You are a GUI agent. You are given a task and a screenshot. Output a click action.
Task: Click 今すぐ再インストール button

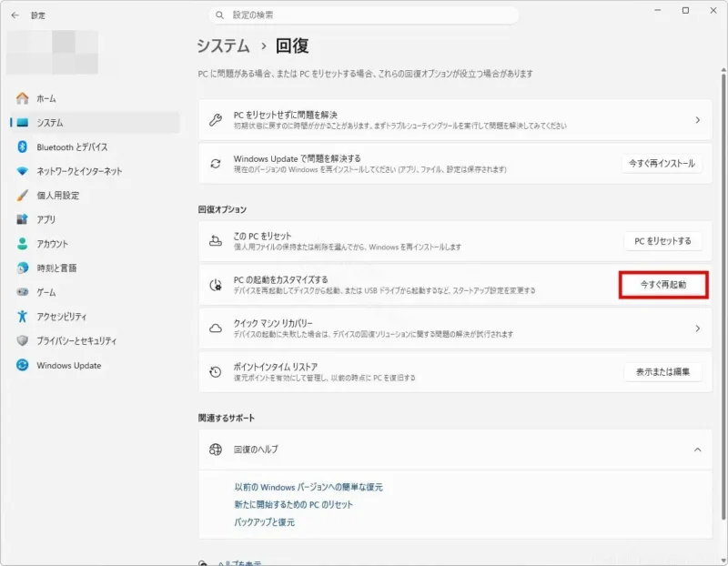pyautogui.click(x=662, y=164)
